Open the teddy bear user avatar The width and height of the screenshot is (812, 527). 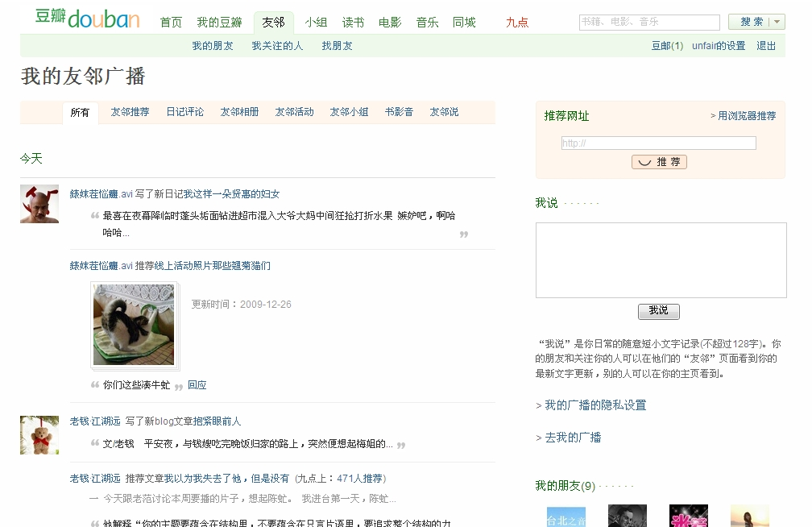click(x=39, y=435)
